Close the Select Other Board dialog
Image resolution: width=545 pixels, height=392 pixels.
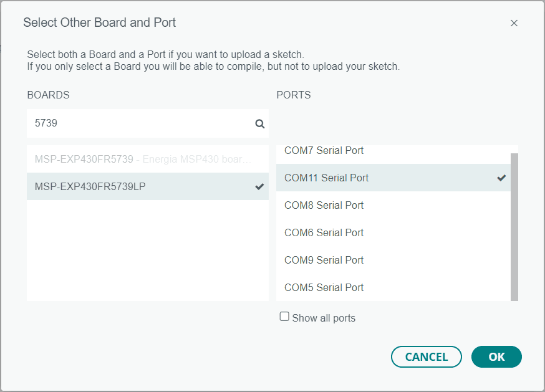[514, 23]
